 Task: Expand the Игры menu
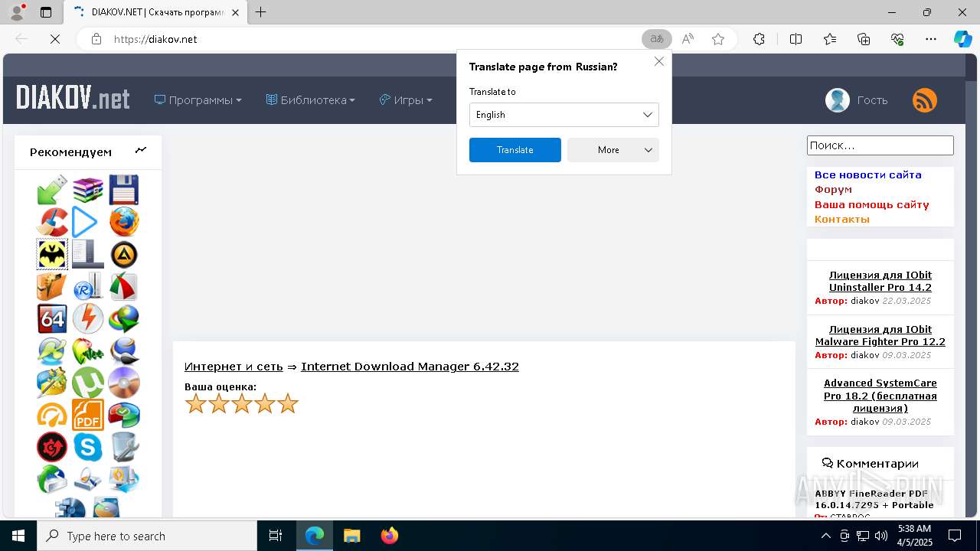tap(406, 100)
